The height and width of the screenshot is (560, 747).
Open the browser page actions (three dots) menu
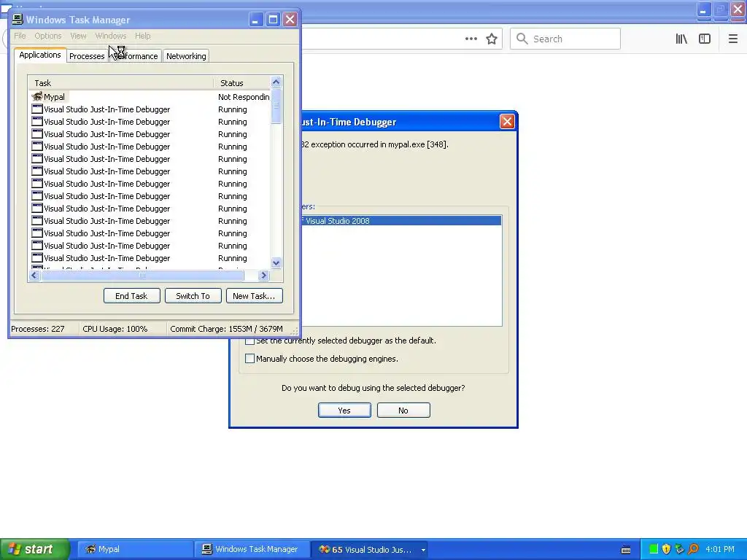[471, 39]
